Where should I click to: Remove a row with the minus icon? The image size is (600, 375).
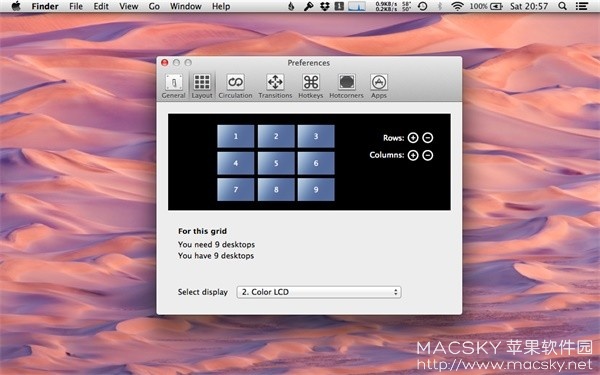pyautogui.click(x=428, y=138)
